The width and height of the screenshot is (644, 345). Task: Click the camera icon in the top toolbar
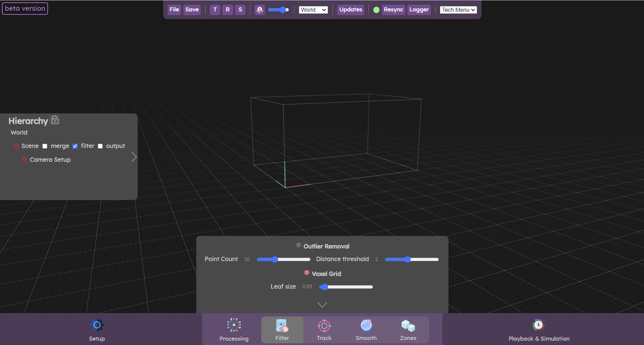pyautogui.click(x=260, y=10)
